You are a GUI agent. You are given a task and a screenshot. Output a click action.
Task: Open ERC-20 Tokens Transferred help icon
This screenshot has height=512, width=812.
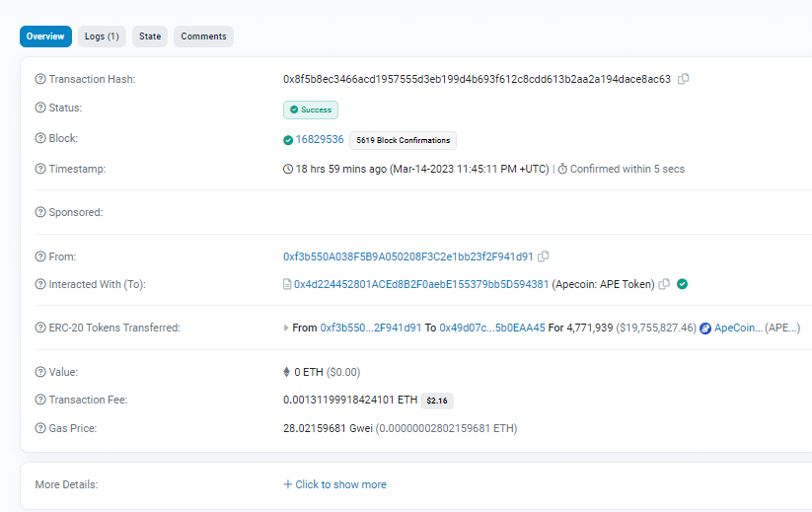point(40,328)
